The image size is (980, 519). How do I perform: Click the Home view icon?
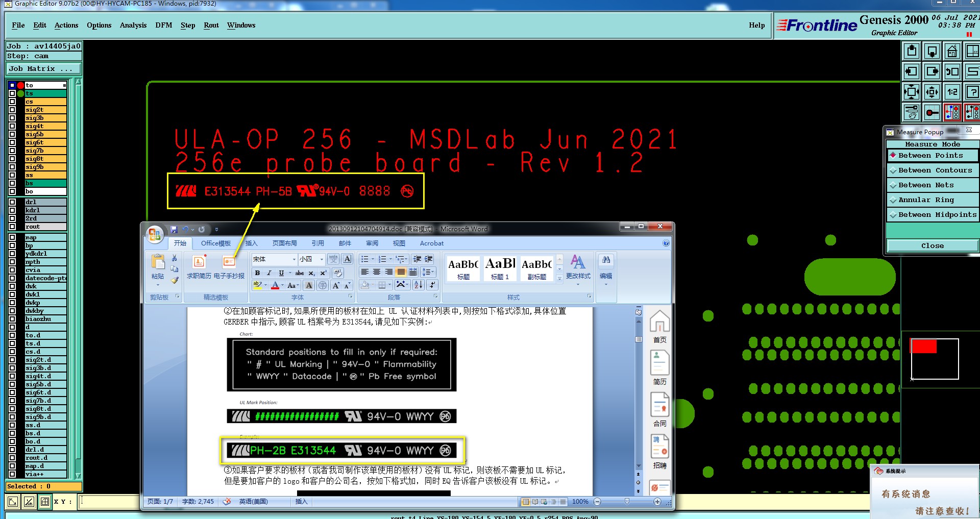pyautogui.click(x=952, y=51)
